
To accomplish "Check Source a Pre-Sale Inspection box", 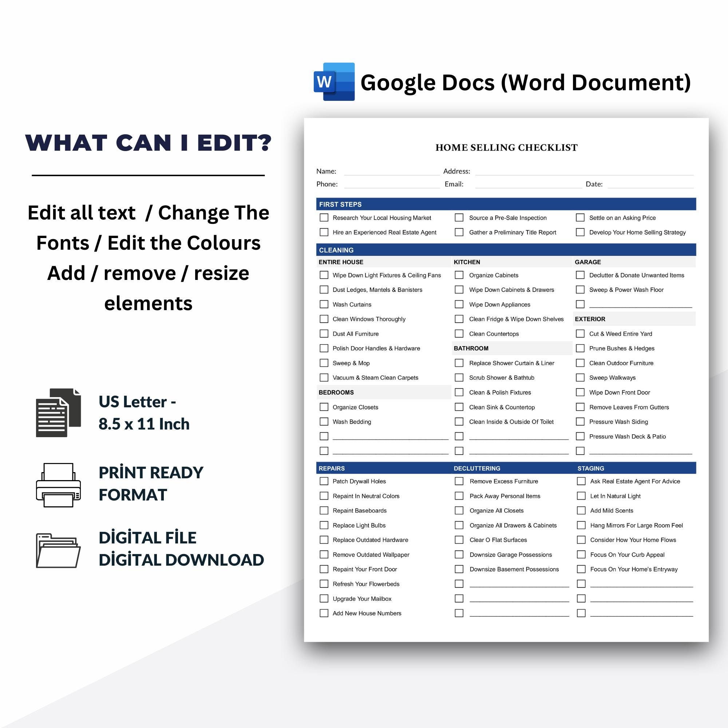I will pyautogui.click(x=459, y=217).
